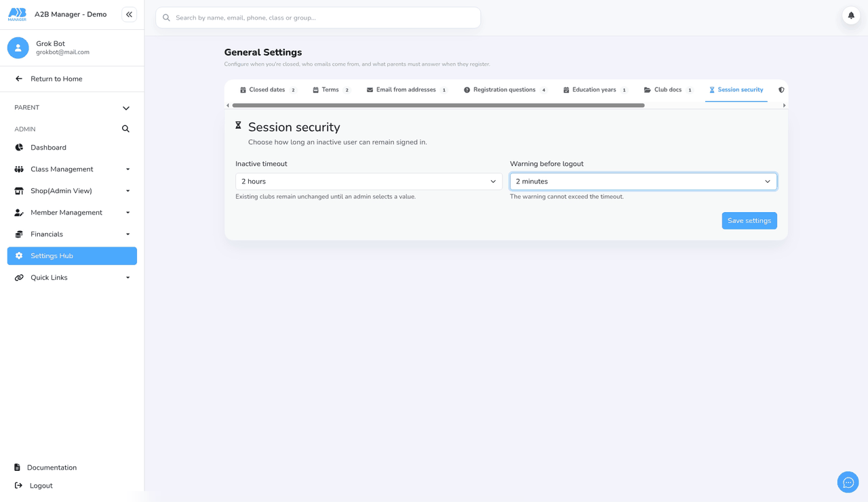Click the tab strip horizontal scrollbar
The width and height of the screenshot is (868, 502).
click(438, 106)
